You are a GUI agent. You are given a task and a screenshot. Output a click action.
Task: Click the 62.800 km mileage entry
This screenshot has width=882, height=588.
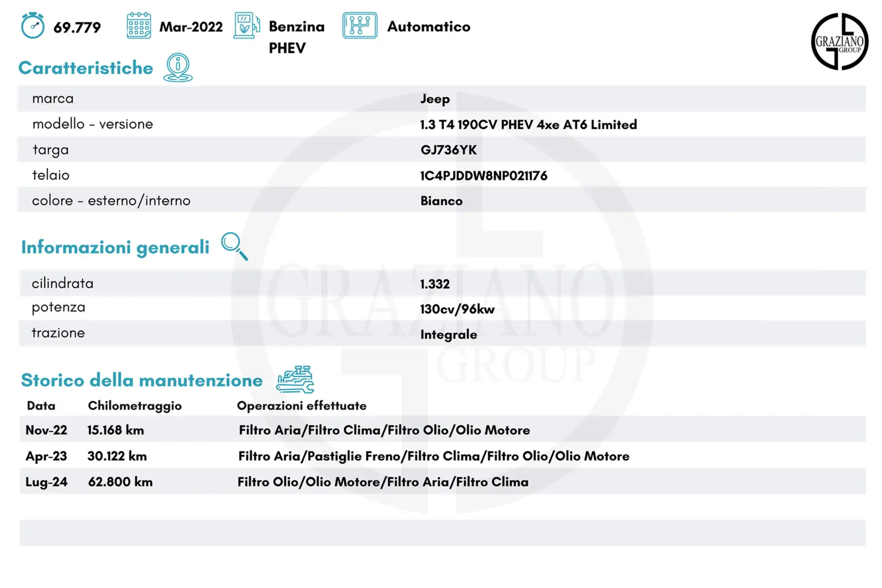(x=120, y=482)
